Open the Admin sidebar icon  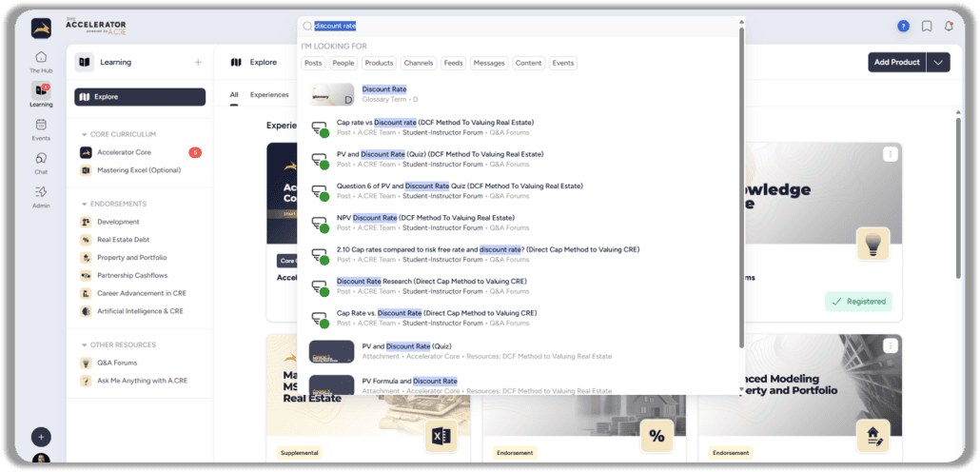pos(41,195)
